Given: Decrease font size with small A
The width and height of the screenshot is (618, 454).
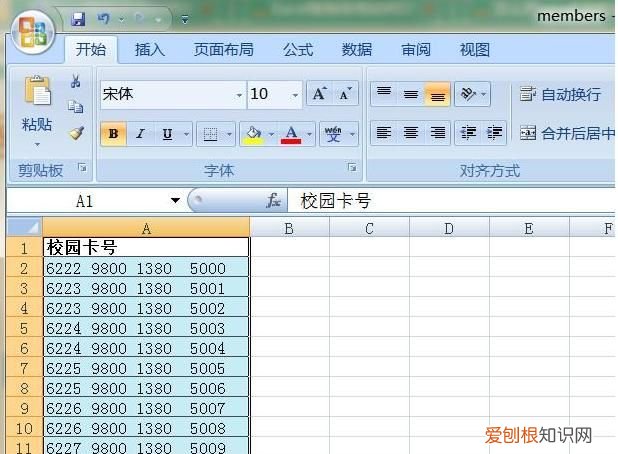Looking at the screenshot, I should pyautogui.click(x=346, y=94).
